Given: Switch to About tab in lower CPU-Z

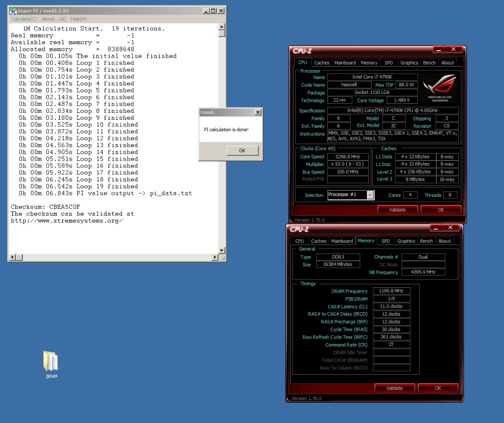Looking at the screenshot, I should point(444,241).
